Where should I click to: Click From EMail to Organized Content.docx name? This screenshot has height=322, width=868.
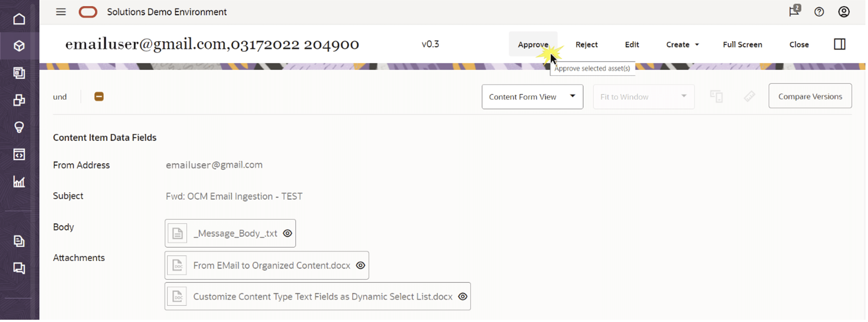pyautogui.click(x=271, y=265)
